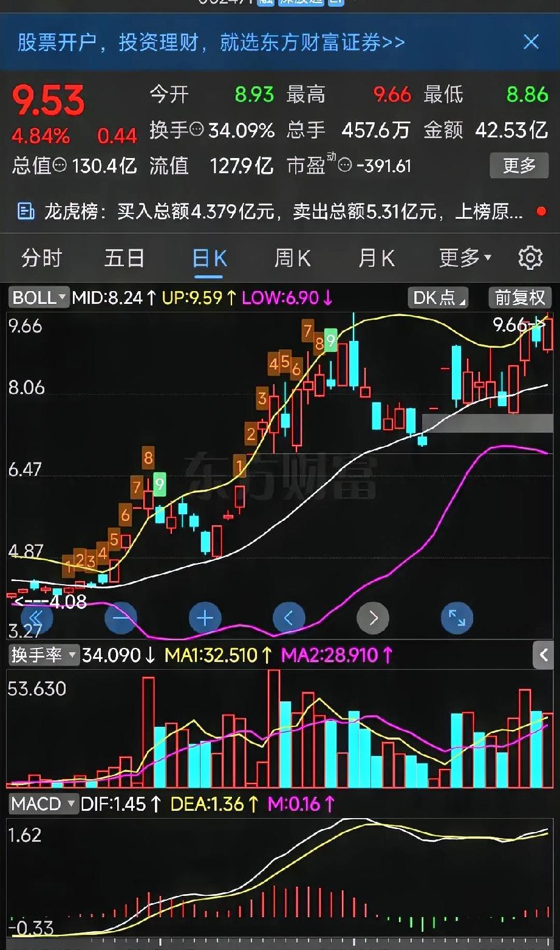Pan the chart left with back arrow
Viewport: 560px width, 950px height.
point(289,618)
